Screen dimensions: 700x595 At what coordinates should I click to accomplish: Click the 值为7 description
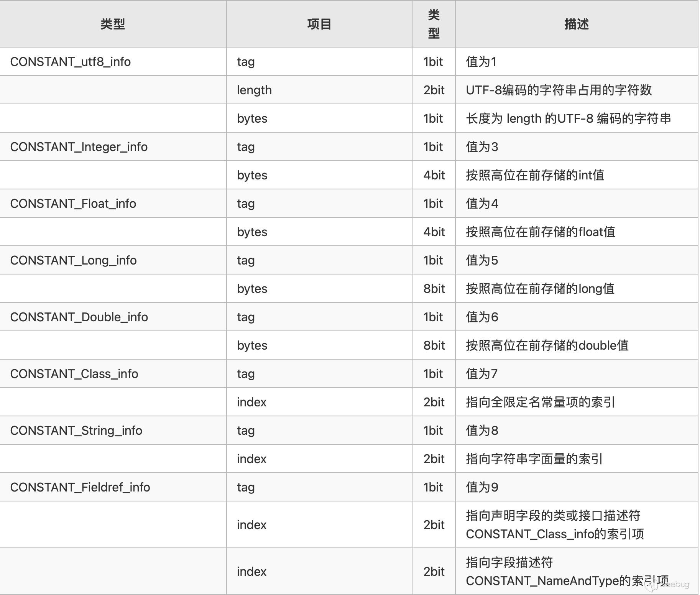click(482, 374)
